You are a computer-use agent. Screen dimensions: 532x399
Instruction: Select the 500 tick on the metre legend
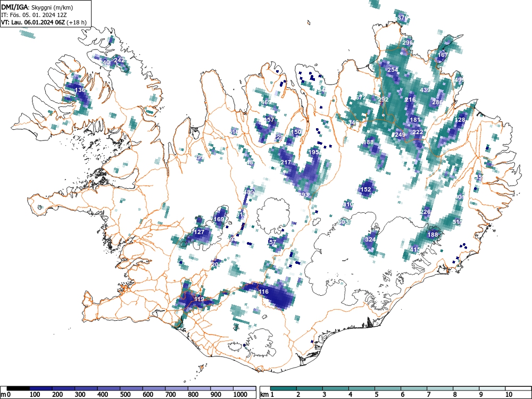(125, 395)
